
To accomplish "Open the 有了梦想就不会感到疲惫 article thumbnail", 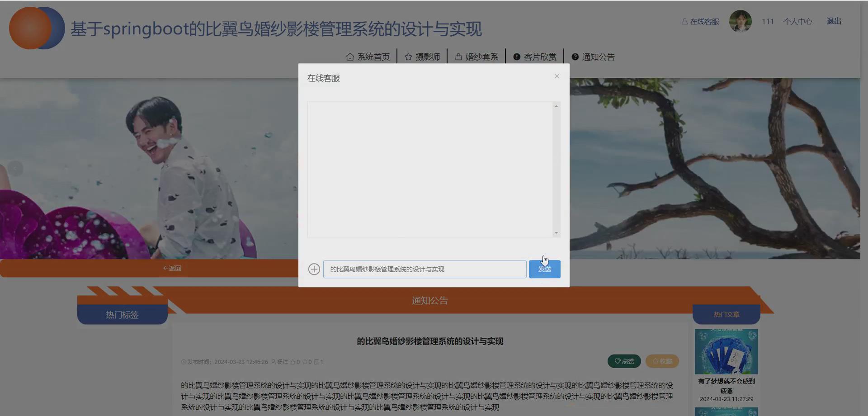I will coord(726,351).
